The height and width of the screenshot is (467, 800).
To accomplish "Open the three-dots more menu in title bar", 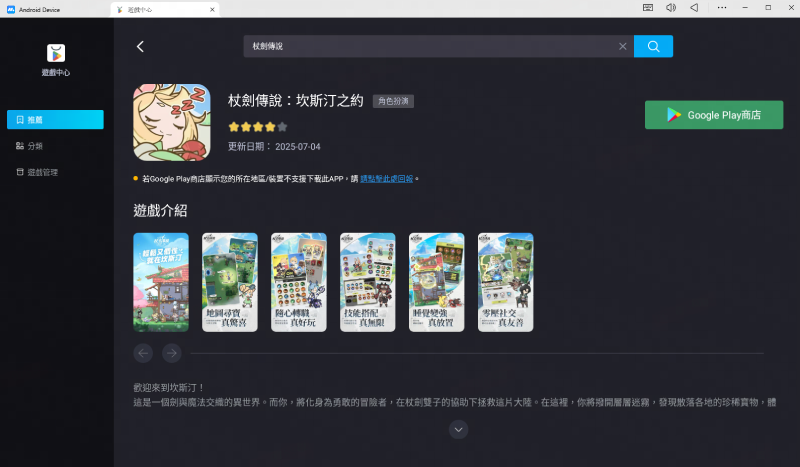I will pos(722,8).
